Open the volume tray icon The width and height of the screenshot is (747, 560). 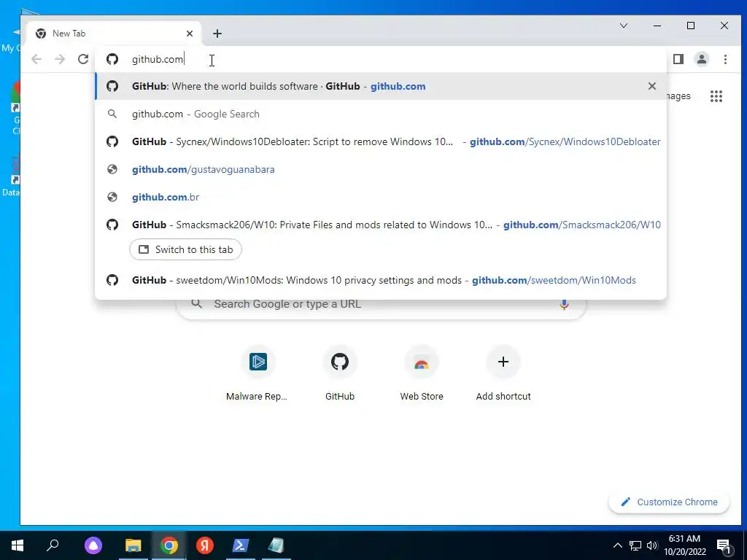coord(652,545)
